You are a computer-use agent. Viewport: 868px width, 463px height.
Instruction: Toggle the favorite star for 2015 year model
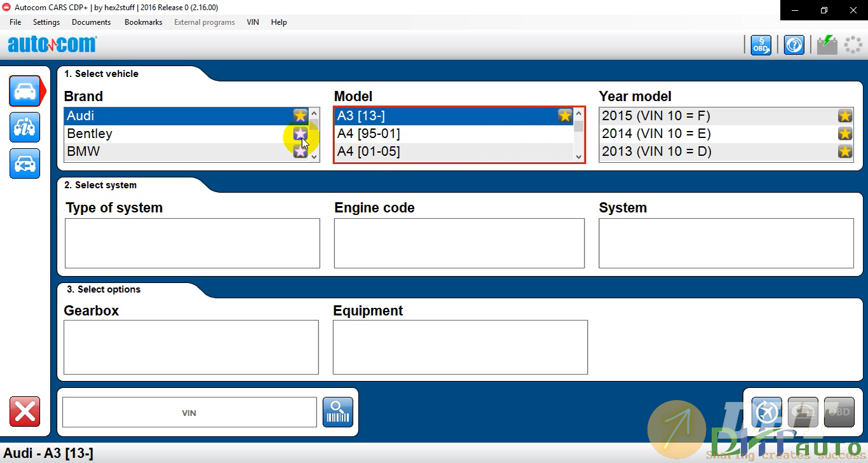point(844,116)
